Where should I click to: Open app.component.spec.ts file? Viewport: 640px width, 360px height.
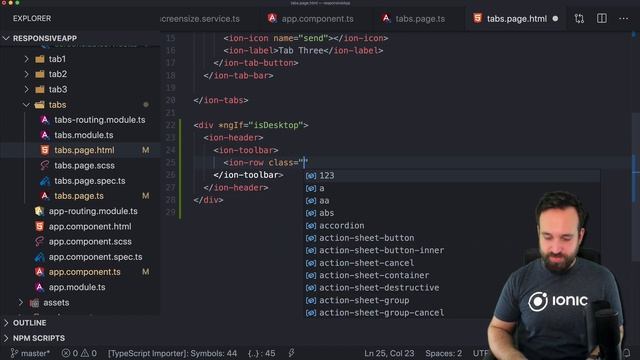(96, 257)
